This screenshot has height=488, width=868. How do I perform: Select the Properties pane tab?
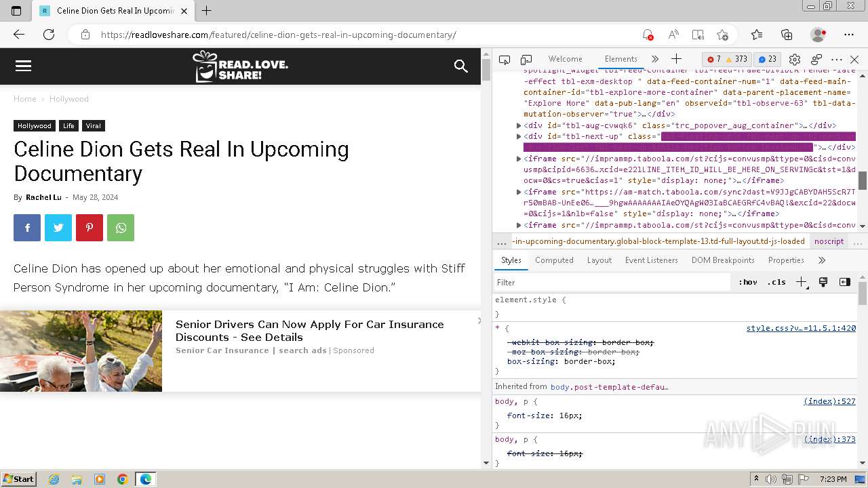tap(786, 260)
